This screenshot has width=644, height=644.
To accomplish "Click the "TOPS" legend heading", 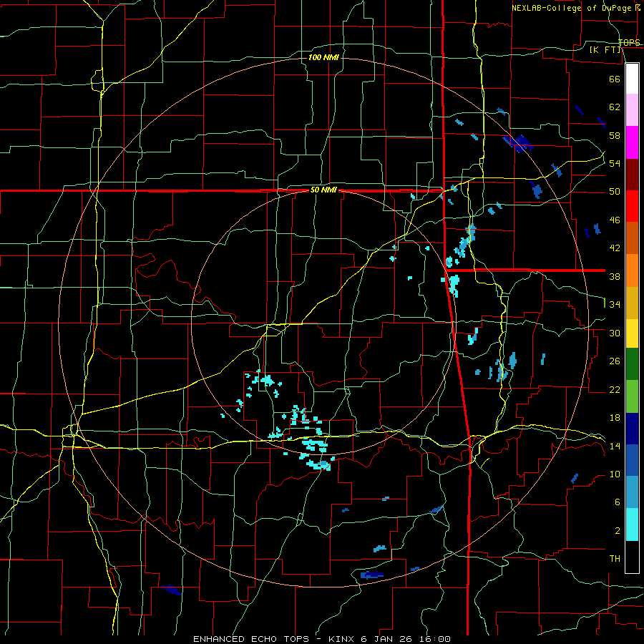I will (x=629, y=43).
